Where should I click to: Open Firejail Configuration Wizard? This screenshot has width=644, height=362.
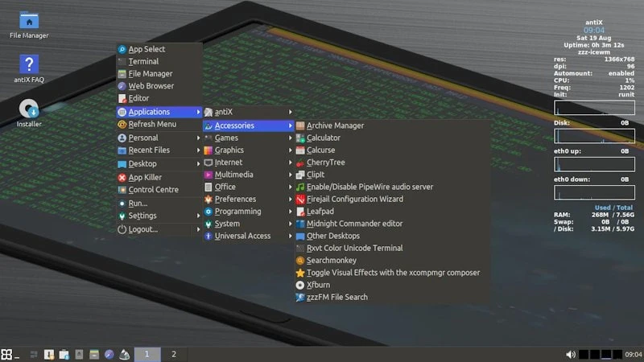coord(392,199)
